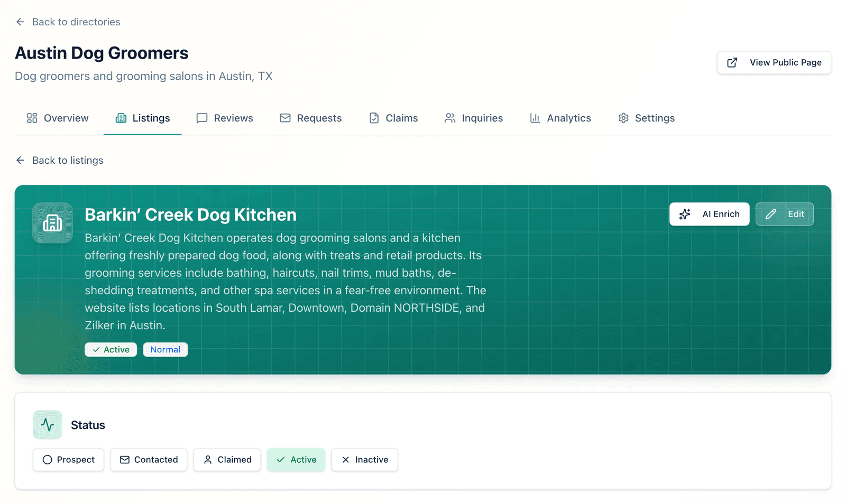Select the Active status option

click(x=296, y=460)
